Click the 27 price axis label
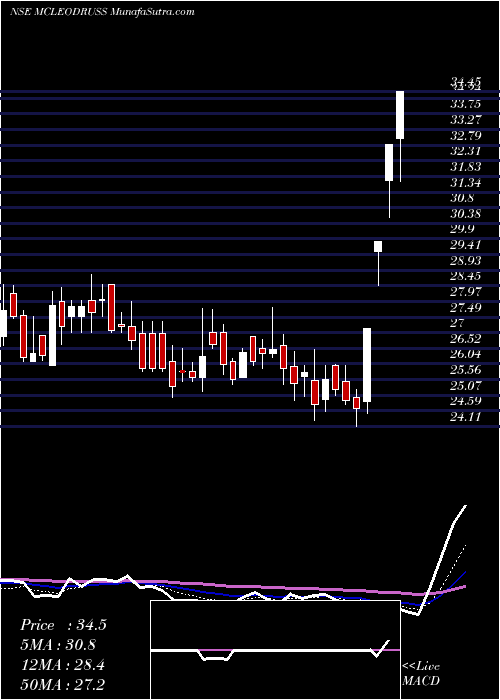Screen dimensions: 500x700 [x=457, y=323]
